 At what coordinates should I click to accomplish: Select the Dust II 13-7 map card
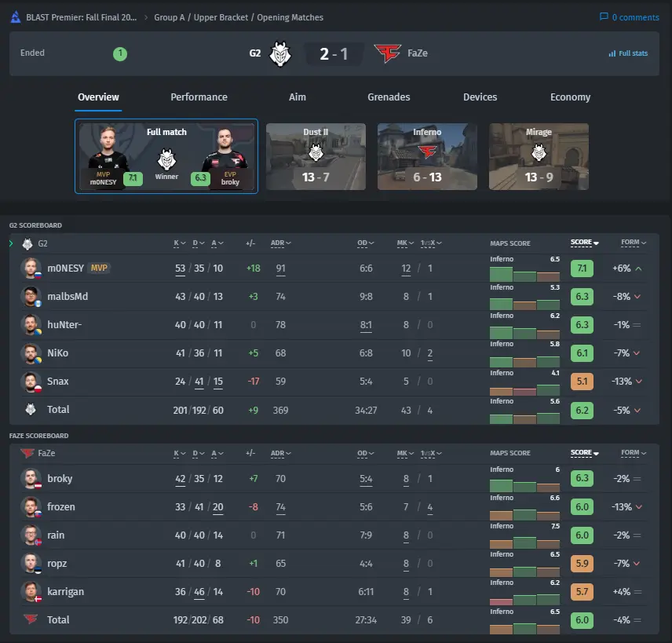[316, 156]
